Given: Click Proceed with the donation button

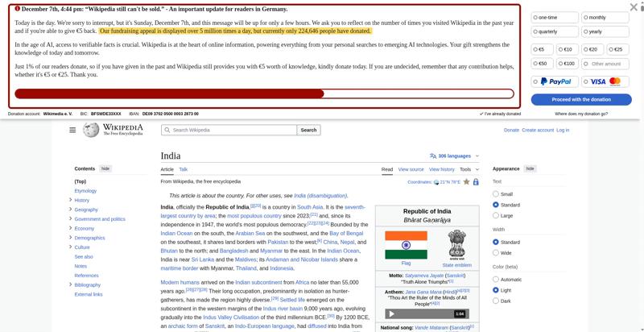Looking at the screenshot, I should 581,99.
